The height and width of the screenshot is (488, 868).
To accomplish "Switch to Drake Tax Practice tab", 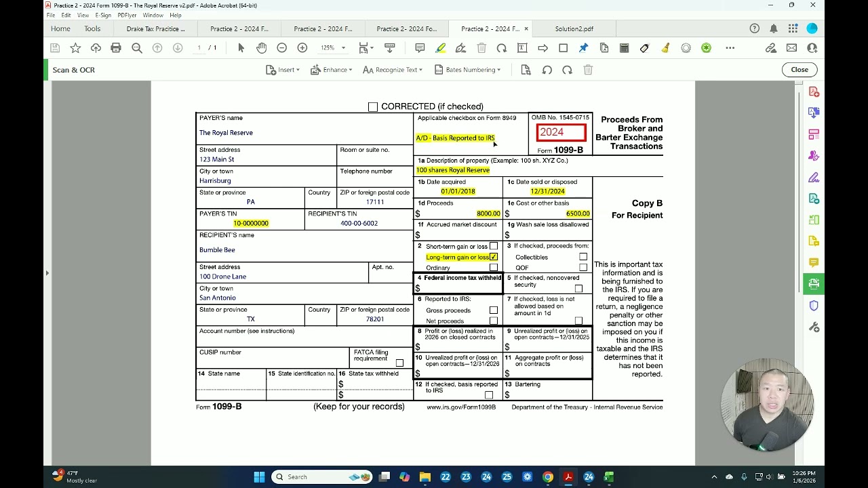I will [155, 29].
